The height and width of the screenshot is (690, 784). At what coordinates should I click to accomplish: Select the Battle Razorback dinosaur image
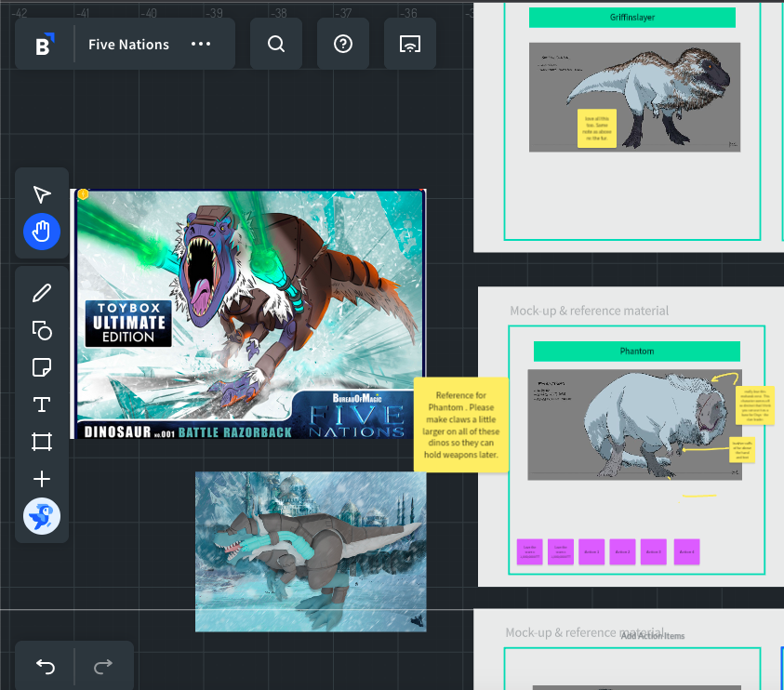click(248, 314)
